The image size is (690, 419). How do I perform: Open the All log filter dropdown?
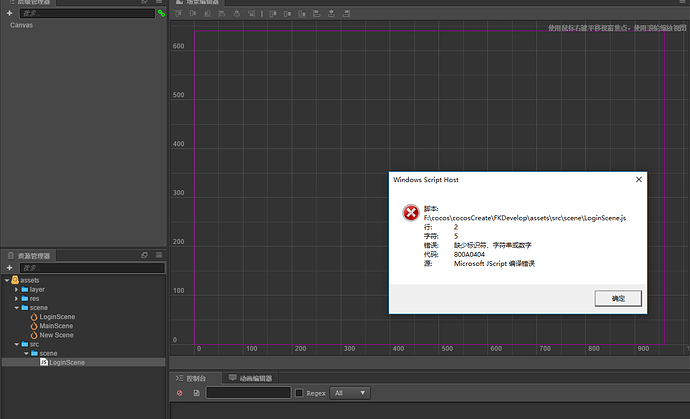(350, 393)
